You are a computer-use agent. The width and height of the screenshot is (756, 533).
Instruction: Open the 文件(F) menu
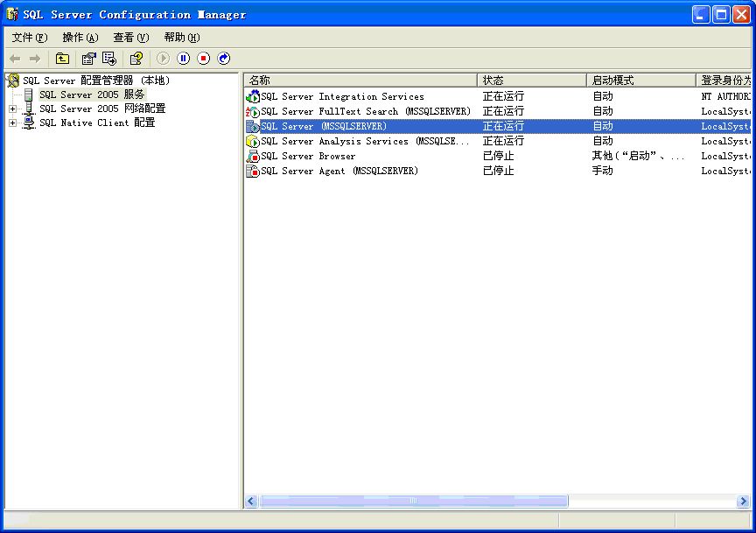click(30, 38)
